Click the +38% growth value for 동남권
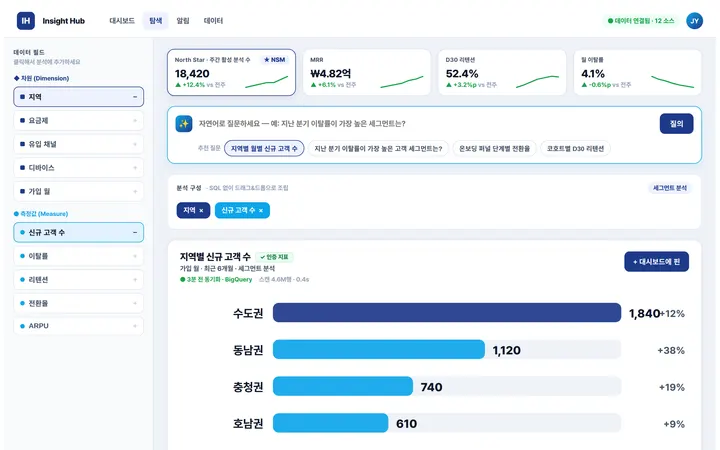Viewport: 720px width, 450px height. coord(671,350)
